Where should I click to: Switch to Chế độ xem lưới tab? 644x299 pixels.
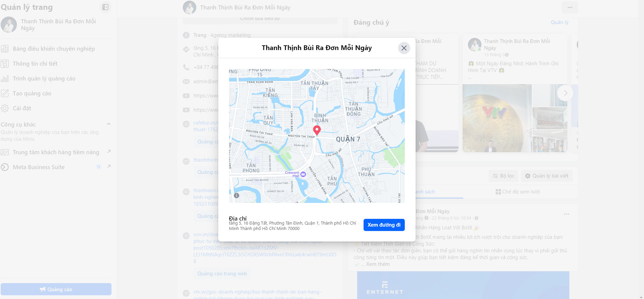(x=518, y=192)
